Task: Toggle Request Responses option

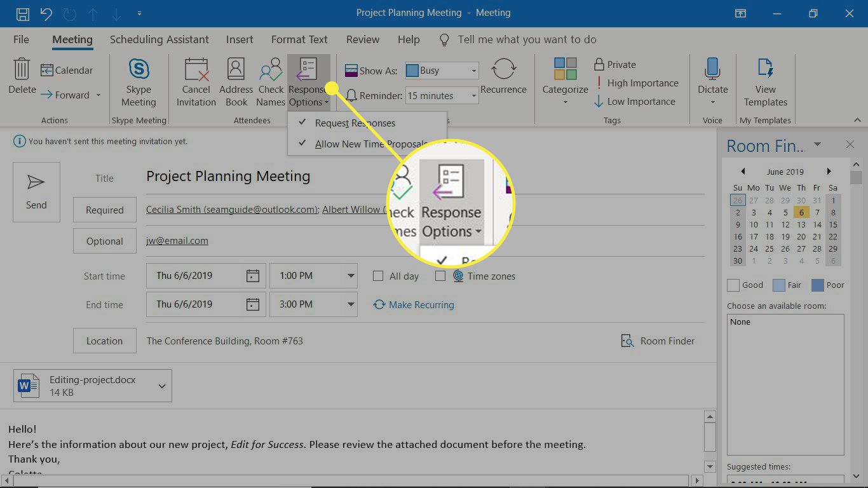Action: (367, 123)
